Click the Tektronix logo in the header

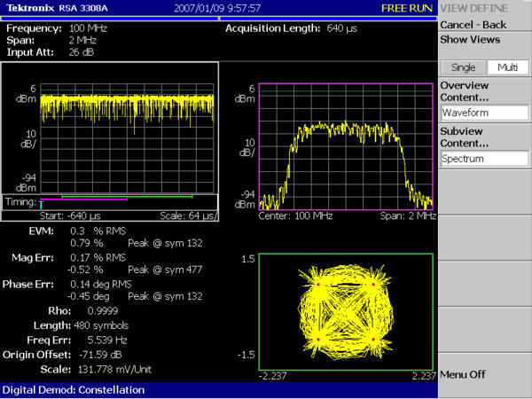(31, 8)
